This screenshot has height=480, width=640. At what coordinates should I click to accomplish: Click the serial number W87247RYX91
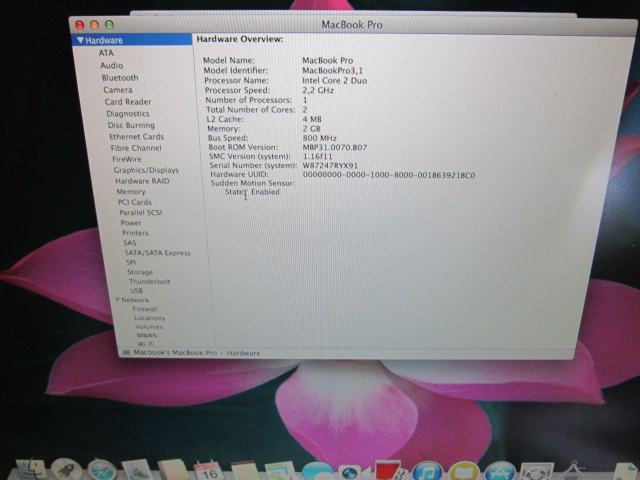(330, 166)
